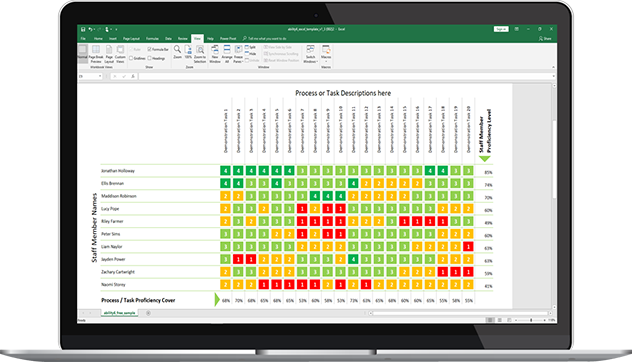Select Riley Farmer name cell

pyautogui.click(x=112, y=221)
